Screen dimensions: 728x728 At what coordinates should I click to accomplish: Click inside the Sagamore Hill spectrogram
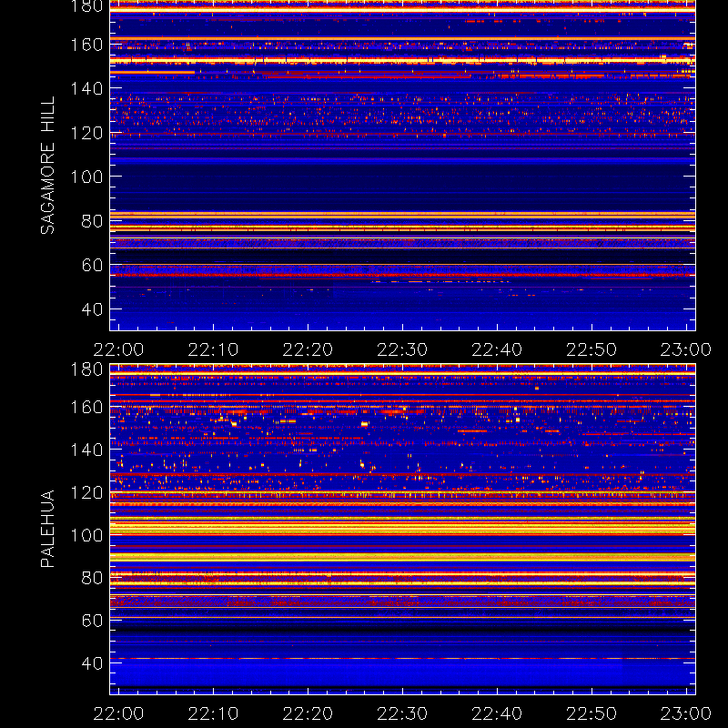pos(402,166)
